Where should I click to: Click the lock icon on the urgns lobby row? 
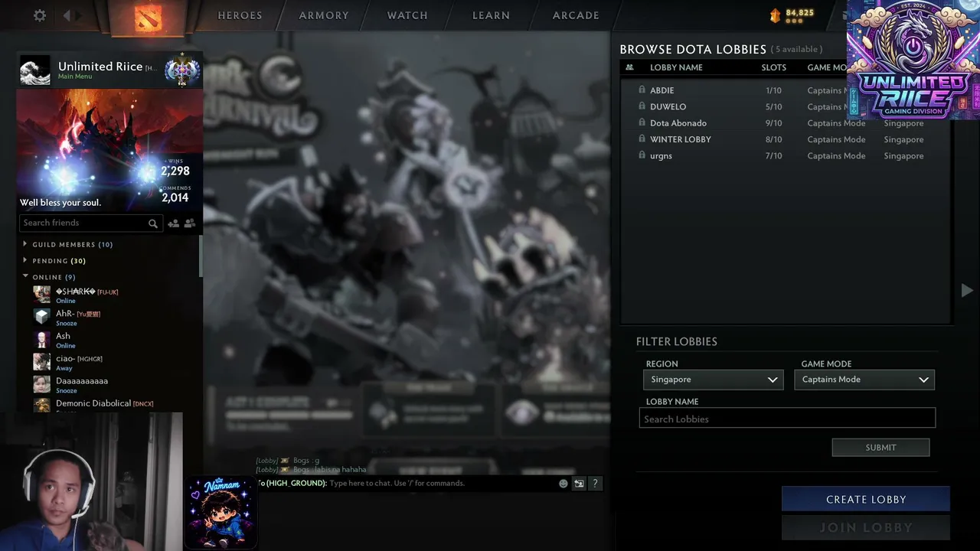point(642,155)
